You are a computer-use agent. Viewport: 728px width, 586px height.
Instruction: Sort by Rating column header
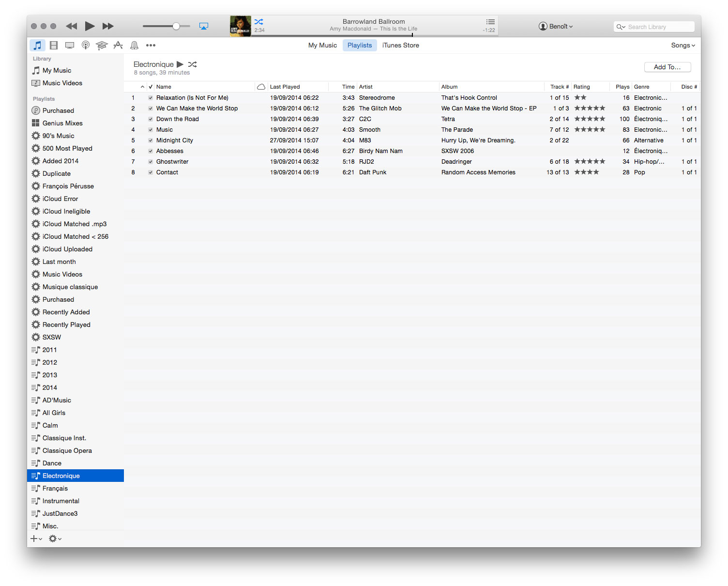(590, 87)
